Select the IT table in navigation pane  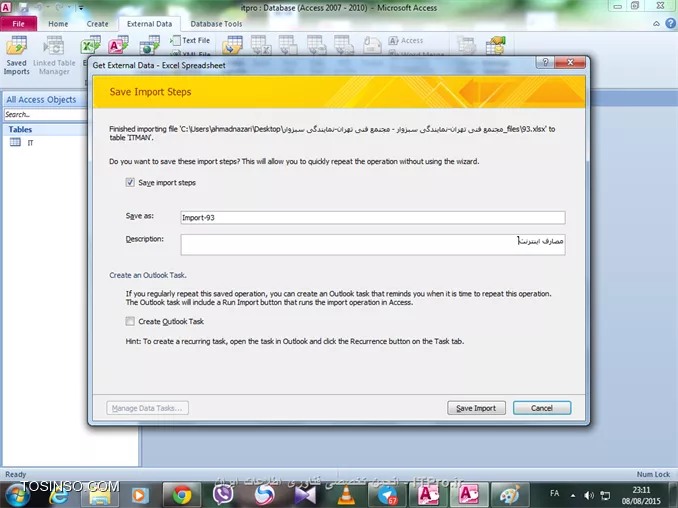coord(30,143)
